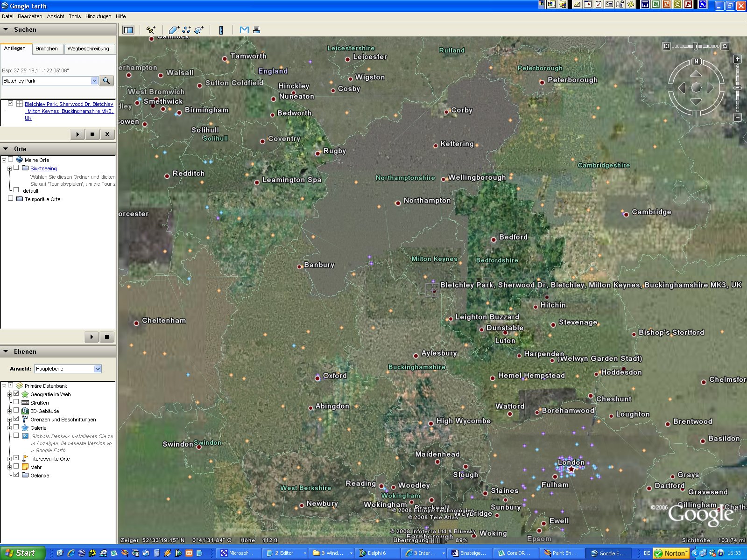This screenshot has width=747, height=560.
Task: Expand the Galerie tree node
Action: (9, 428)
